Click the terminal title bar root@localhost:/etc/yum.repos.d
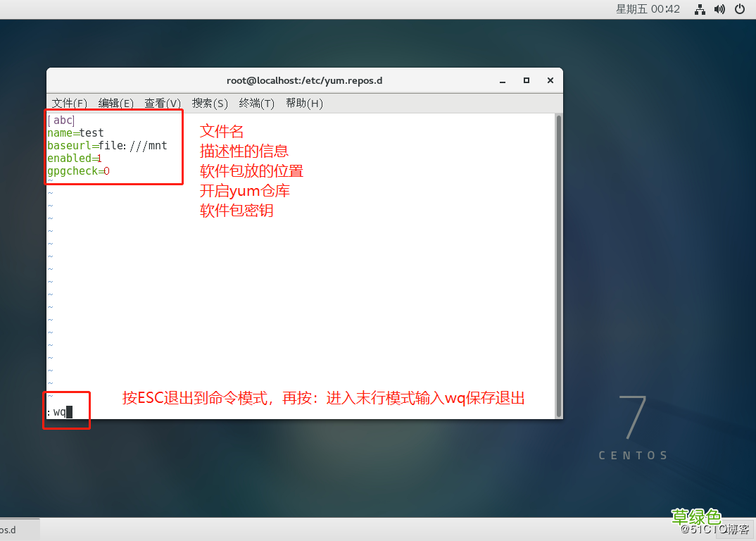This screenshot has height=541, width=756. click(304, 80)
